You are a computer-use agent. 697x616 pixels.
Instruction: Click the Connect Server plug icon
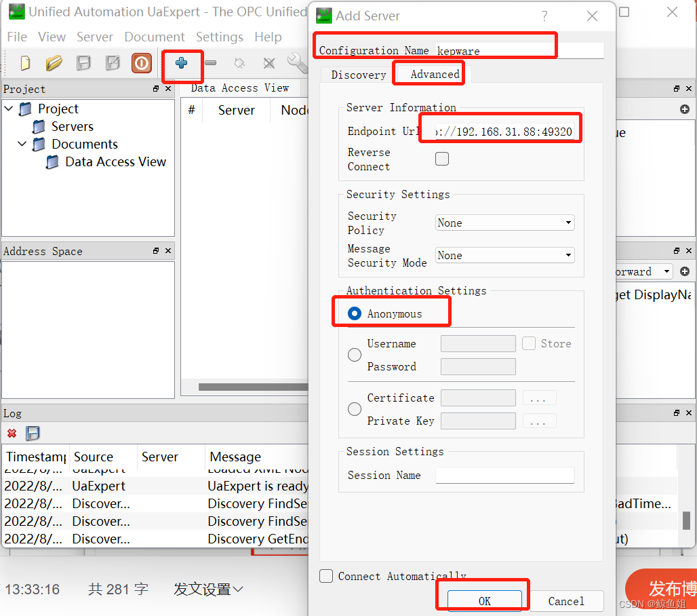(x=239, y=62)
